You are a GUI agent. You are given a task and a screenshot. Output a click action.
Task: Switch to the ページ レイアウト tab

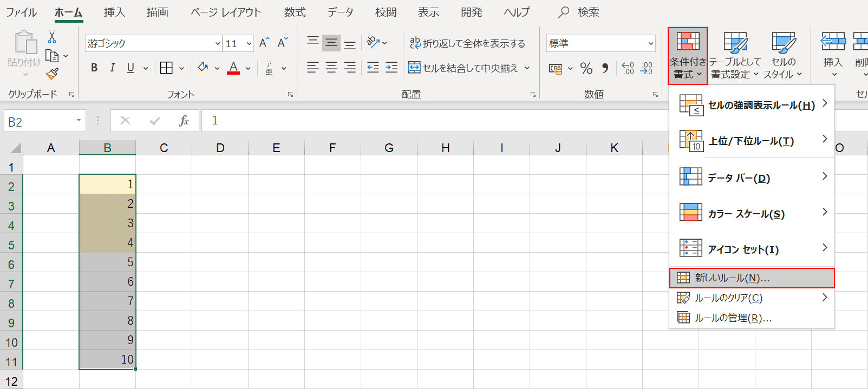226,12
